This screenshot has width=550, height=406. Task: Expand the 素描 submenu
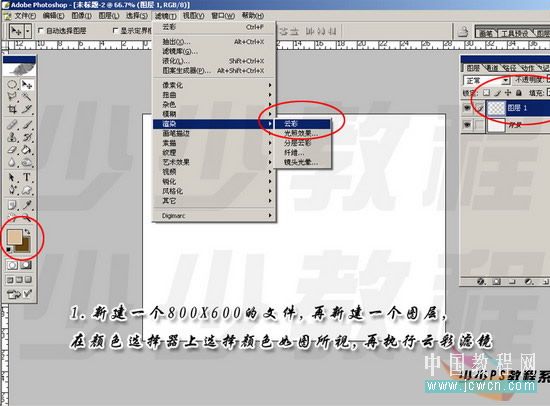pyautogui.click(x=214, y=143)
